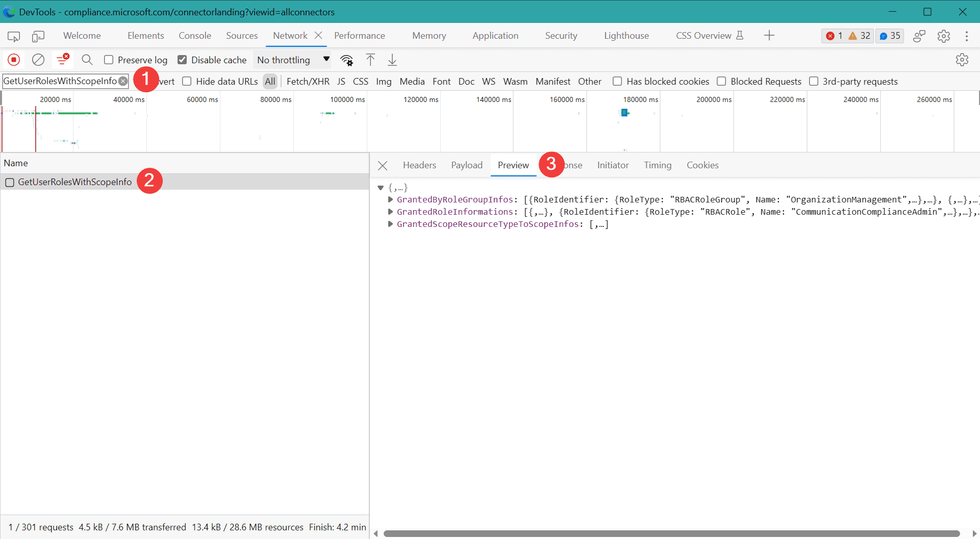Show the Initiator tab

click(x=613, y=165)
